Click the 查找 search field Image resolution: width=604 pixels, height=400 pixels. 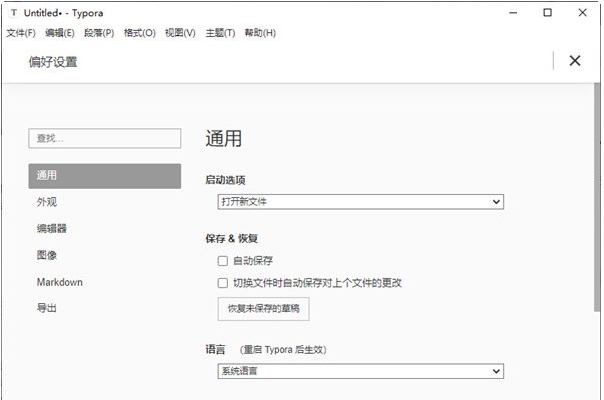tap(104, 138)
